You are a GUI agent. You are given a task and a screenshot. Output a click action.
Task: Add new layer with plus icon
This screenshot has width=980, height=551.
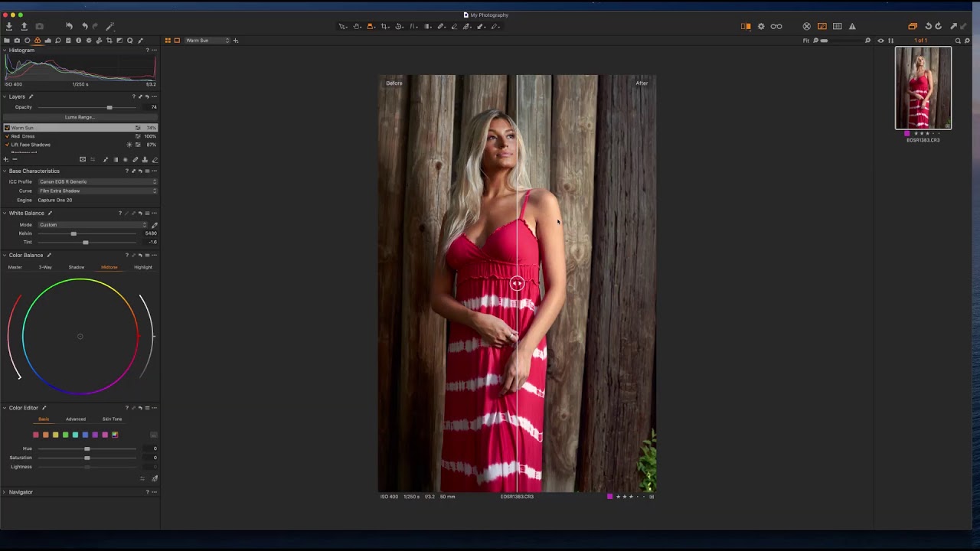tap(6, 159)
